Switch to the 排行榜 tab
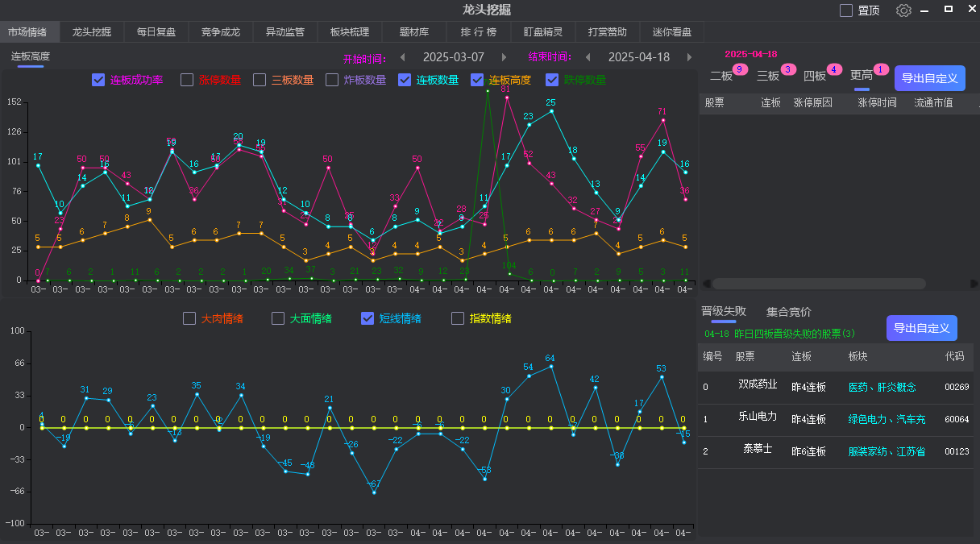The height and width of the screenshot is (544, 980). pos(479,32)
